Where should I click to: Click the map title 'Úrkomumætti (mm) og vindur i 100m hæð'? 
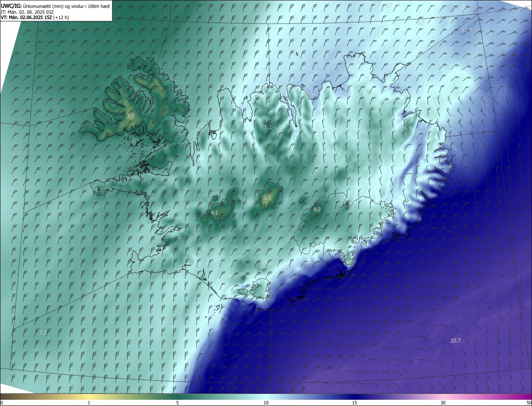coord(66,6)
